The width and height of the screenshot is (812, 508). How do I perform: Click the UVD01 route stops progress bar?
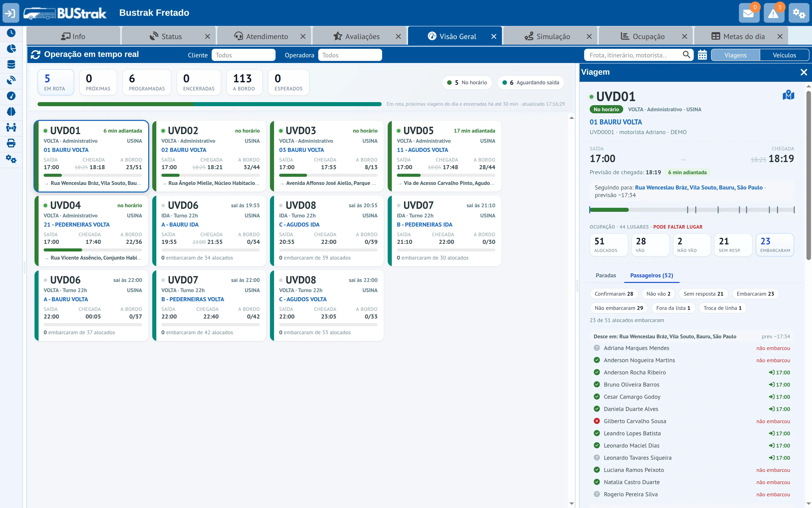tap(692, 210)
